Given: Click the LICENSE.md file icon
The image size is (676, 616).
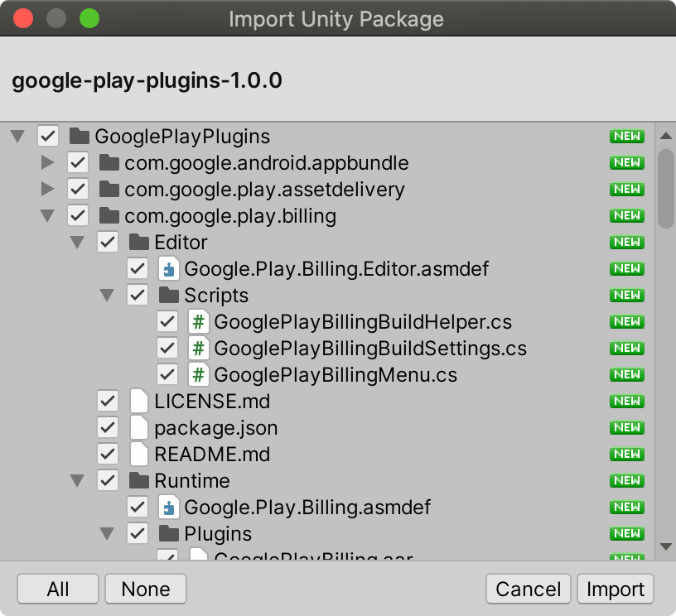Looking at the screenshot, I should pyautogui.click(x=138, y=402).
